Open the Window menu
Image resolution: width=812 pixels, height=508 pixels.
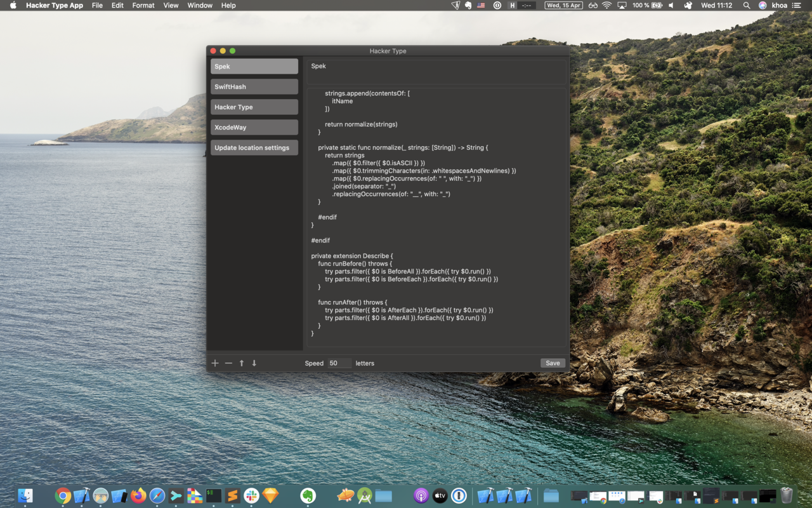coord(200,5)
